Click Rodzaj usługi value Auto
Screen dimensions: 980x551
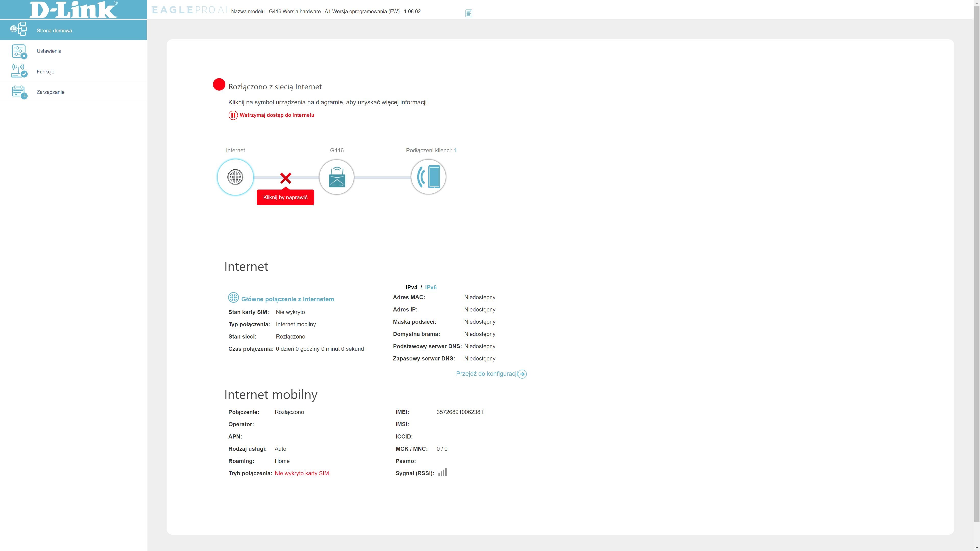point(280,449)
